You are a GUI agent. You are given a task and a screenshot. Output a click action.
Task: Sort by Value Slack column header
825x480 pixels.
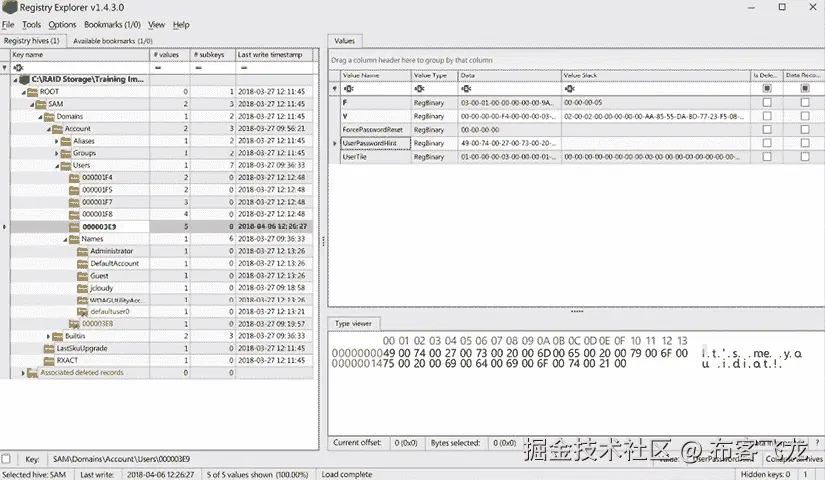click(656, 76)
